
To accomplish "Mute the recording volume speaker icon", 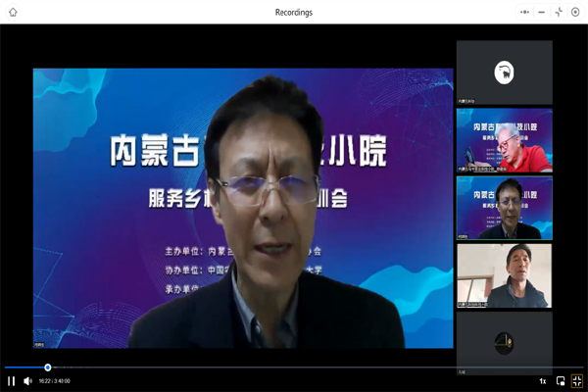I will [27, 380].
